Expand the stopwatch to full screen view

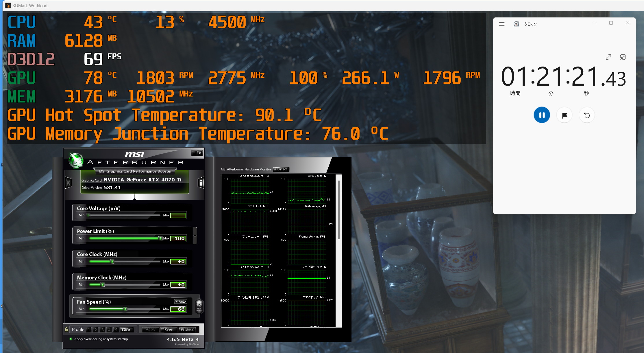(x=608, y=57)
